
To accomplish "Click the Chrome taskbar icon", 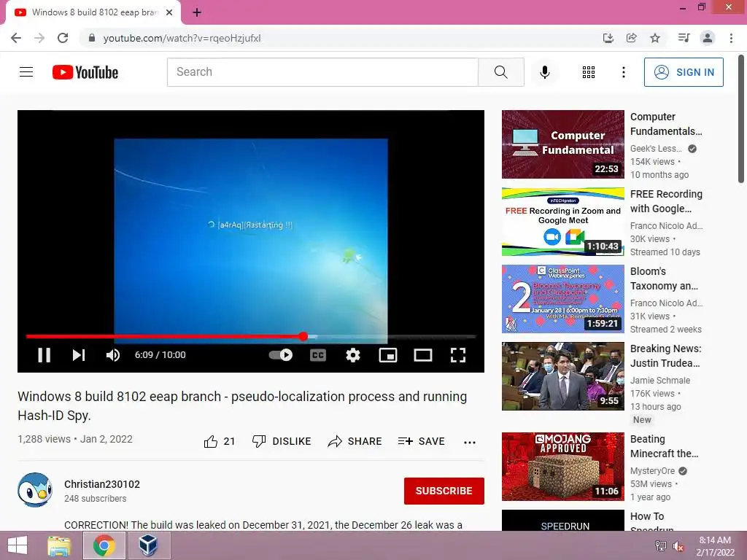I will point(104,545).
